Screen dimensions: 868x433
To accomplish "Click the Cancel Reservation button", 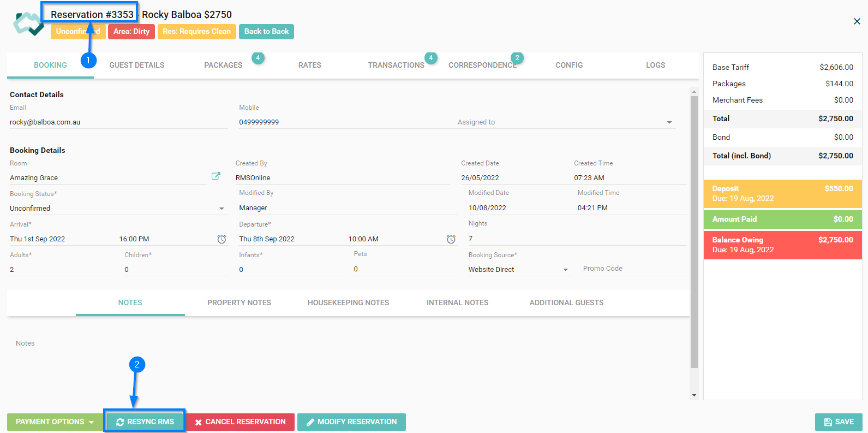I will tap(241, 422).
